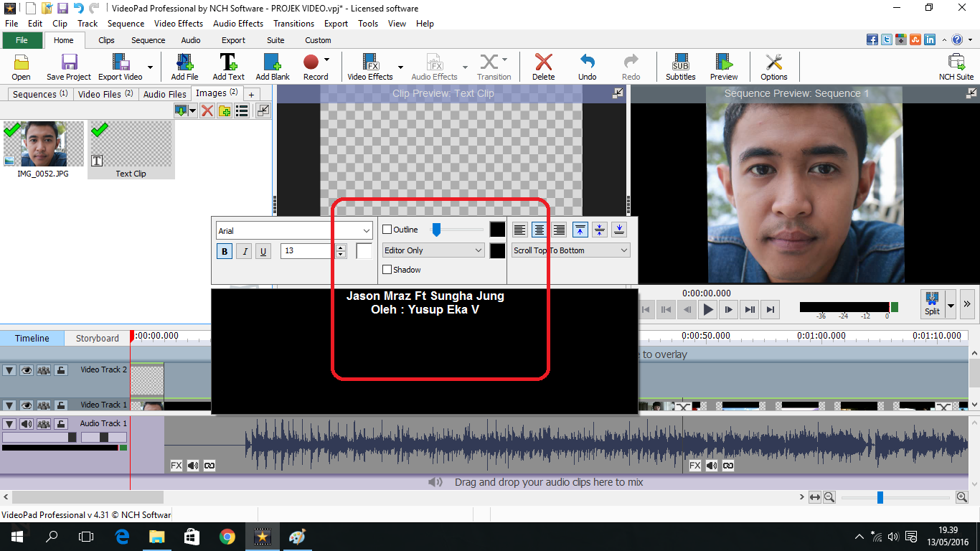
Task: Click the font size field showing 13
Action: 308,251
